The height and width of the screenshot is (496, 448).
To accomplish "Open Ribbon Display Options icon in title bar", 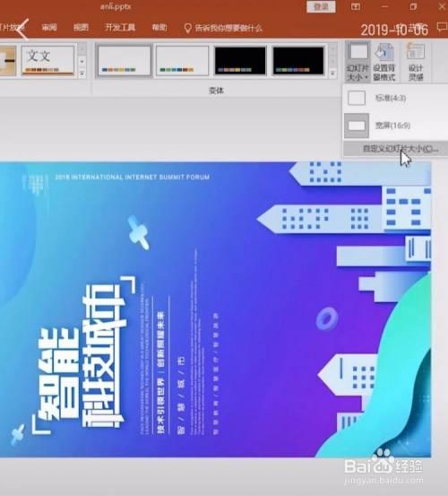I will pos(356,6).
